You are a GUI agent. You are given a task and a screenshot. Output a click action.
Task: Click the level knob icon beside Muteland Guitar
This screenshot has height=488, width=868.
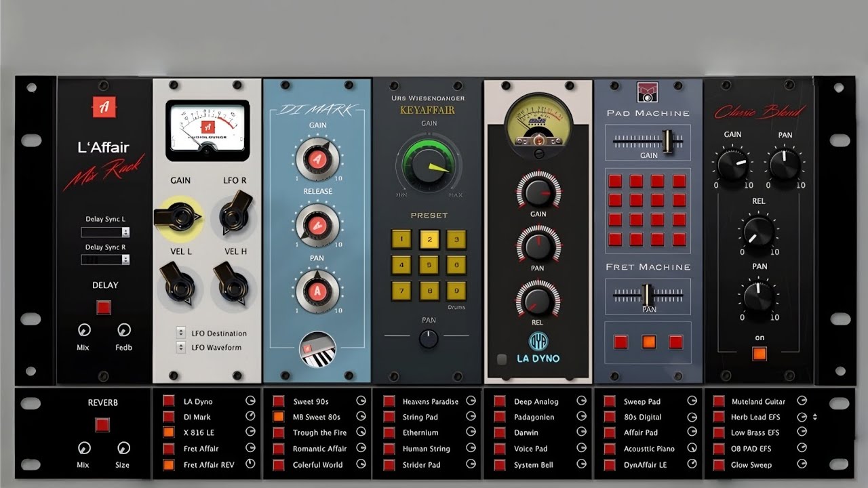pyautogui.click(x=802, y=401)
